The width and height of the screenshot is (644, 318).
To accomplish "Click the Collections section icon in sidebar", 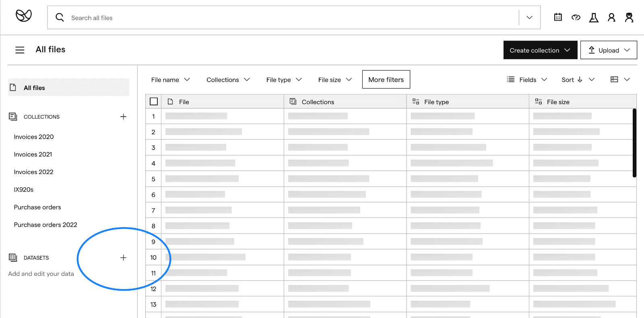I will click(13, 117).
